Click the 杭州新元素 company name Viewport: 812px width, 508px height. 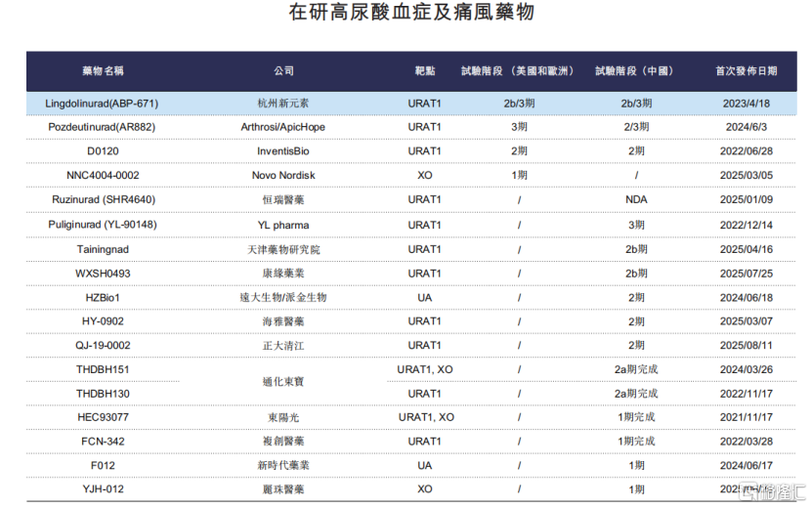(283, 104)
